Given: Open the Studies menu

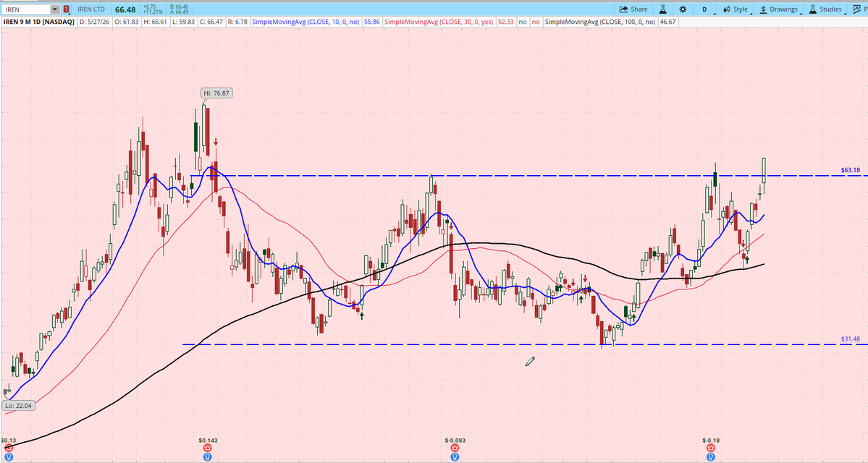Looking at the screenshot, I should (x=825, y=9).
